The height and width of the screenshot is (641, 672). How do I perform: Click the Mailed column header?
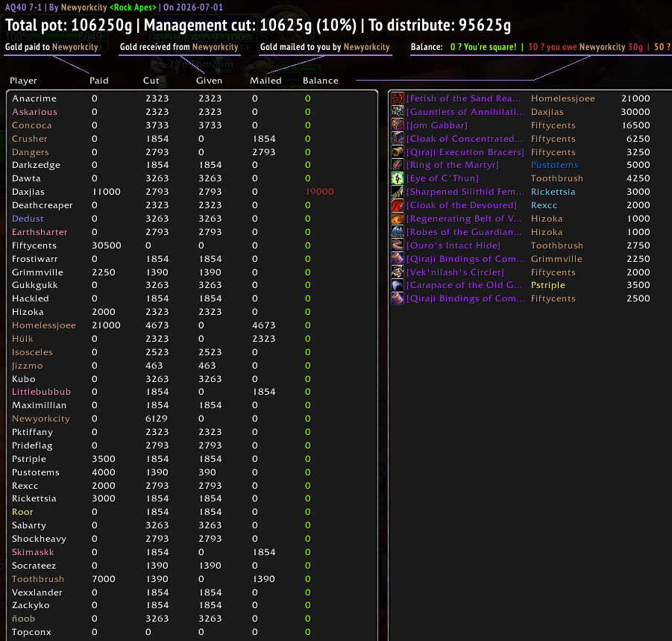(x=266, y=81)
